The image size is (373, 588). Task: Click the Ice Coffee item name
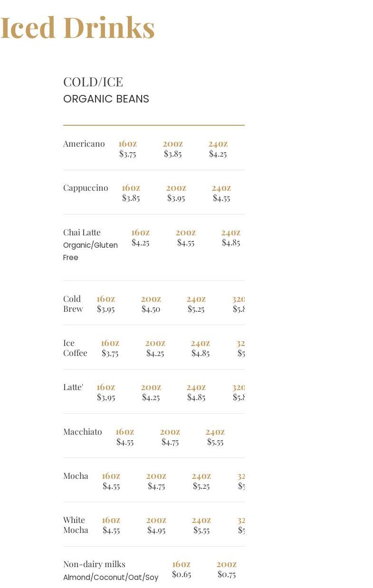pos(75,348)
